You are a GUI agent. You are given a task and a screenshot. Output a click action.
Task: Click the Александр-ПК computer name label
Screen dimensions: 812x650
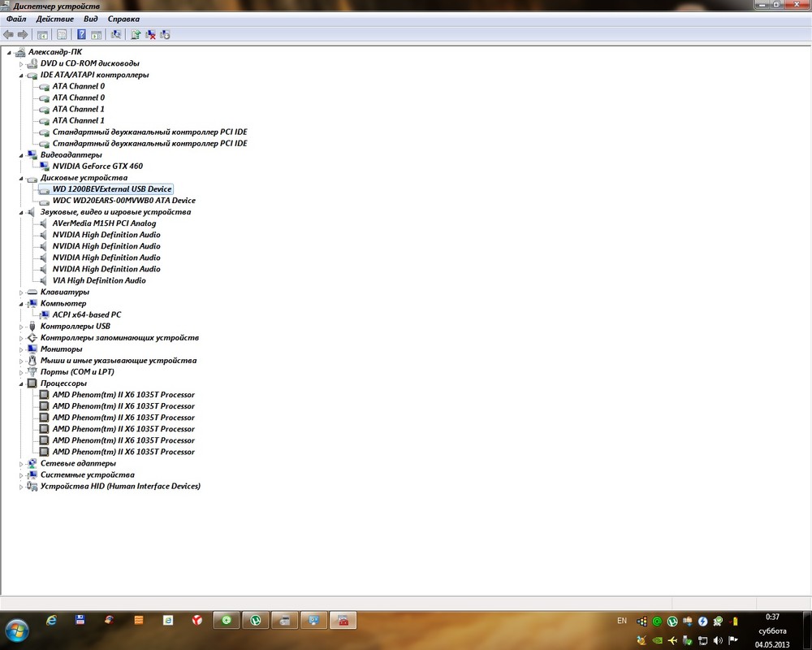[55, 52]
